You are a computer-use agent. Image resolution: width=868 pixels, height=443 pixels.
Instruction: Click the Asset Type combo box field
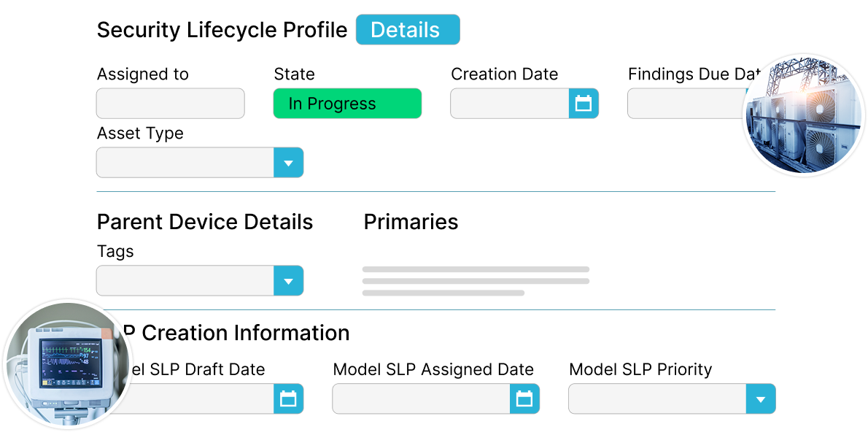point(185,163)
